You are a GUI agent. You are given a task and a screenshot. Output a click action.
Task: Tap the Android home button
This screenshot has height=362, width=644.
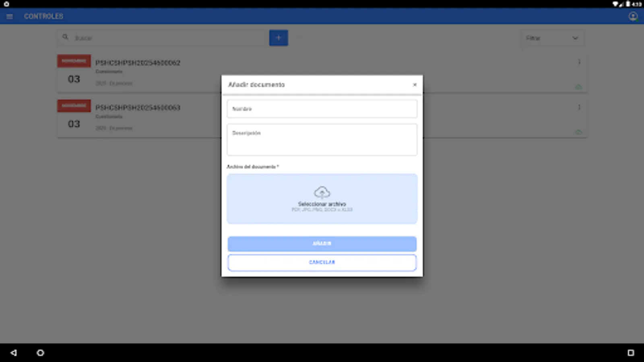tap(40, 353)
